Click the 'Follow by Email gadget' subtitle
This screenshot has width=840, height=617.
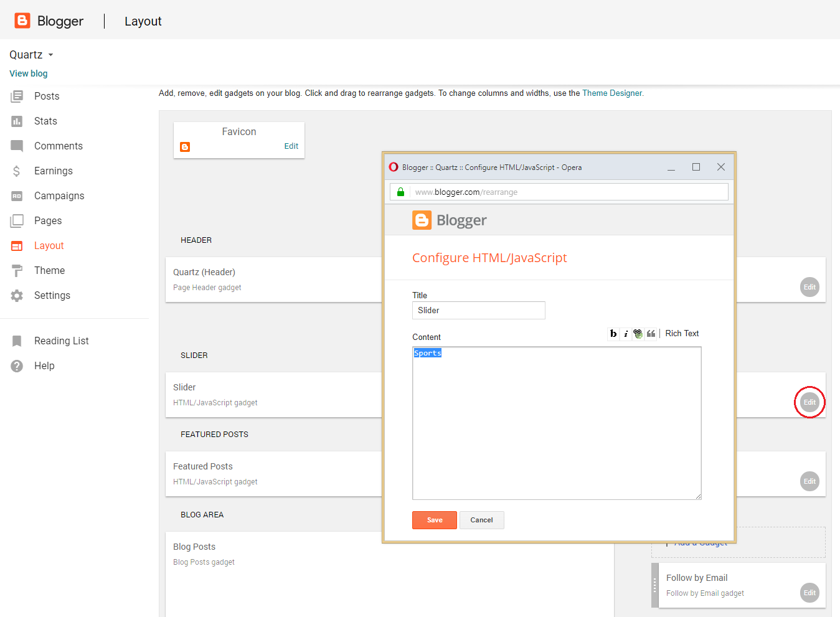click(705, 593)
